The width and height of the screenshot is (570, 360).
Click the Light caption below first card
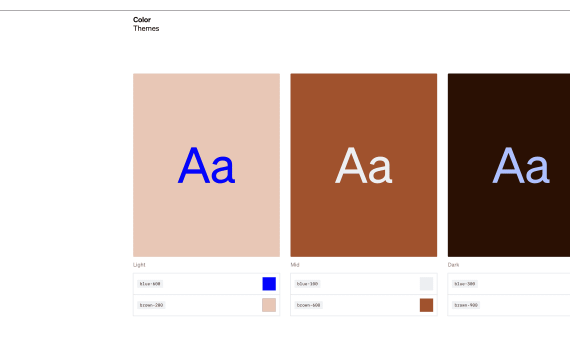139,265
